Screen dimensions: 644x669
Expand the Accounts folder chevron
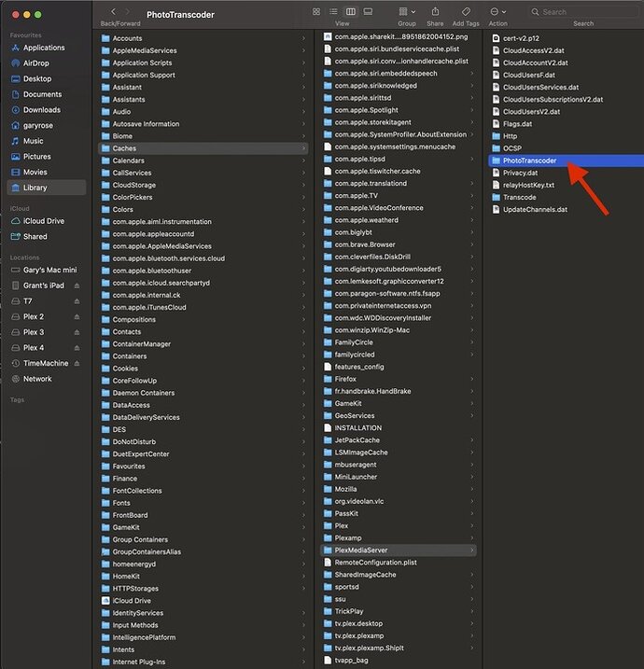click(303, 38)
